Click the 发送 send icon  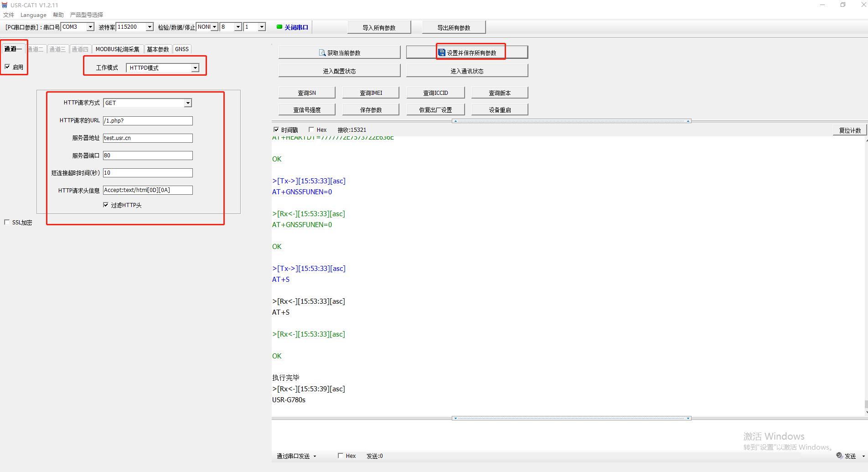click(839, 456)
